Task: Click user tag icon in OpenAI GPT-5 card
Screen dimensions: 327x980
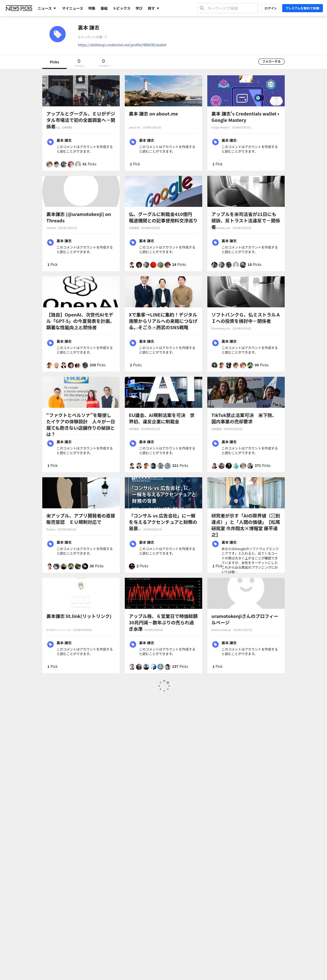Action: [x=50, y=343]
